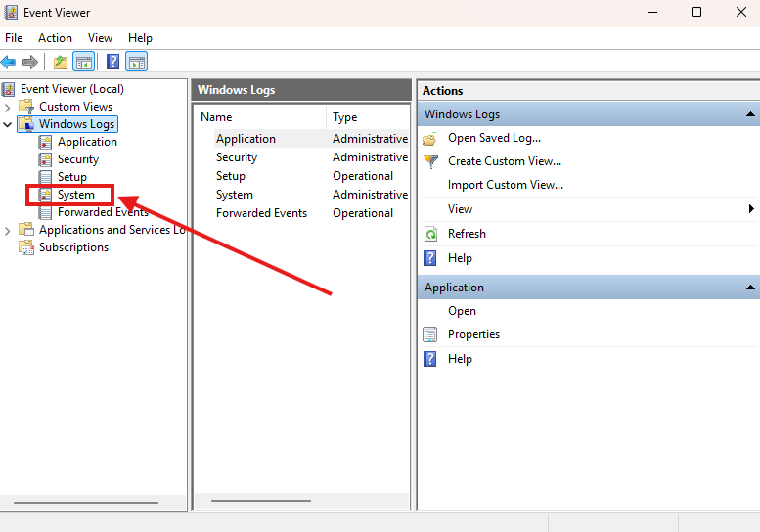Viewport: 760px width, 532px height.
Task: Click the Create Custom View funnel icon
Action: click(x=430, y=161)
